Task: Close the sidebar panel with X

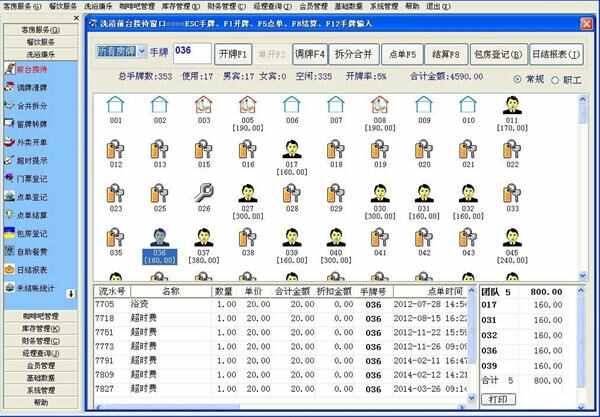Action: tap(76, 18)
